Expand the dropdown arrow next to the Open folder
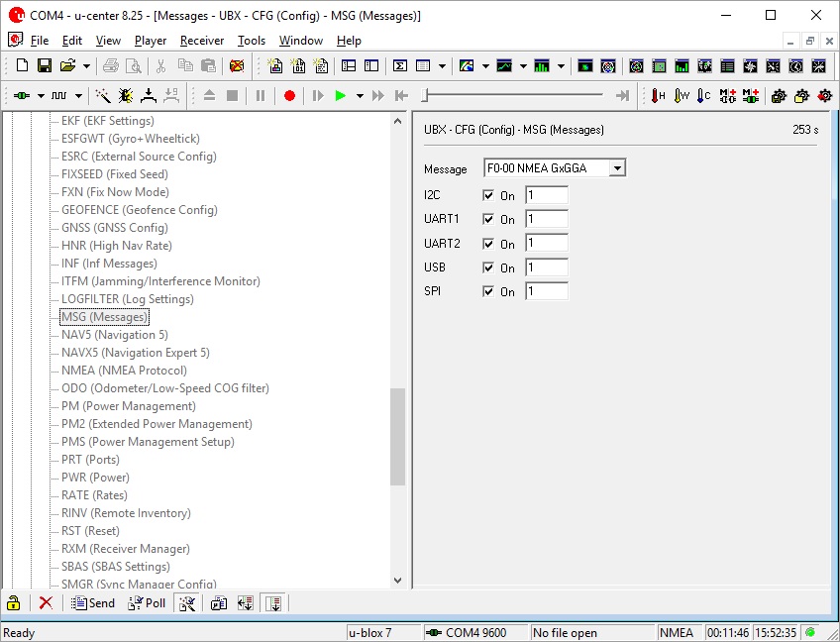The height and width of the screenshot is (642, 840). coord(86,66)
